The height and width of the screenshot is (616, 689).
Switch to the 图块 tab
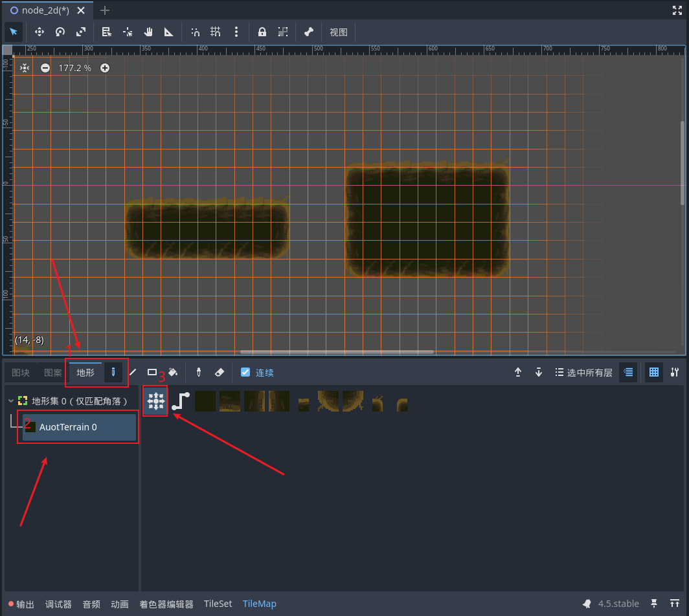pos(21,373)
